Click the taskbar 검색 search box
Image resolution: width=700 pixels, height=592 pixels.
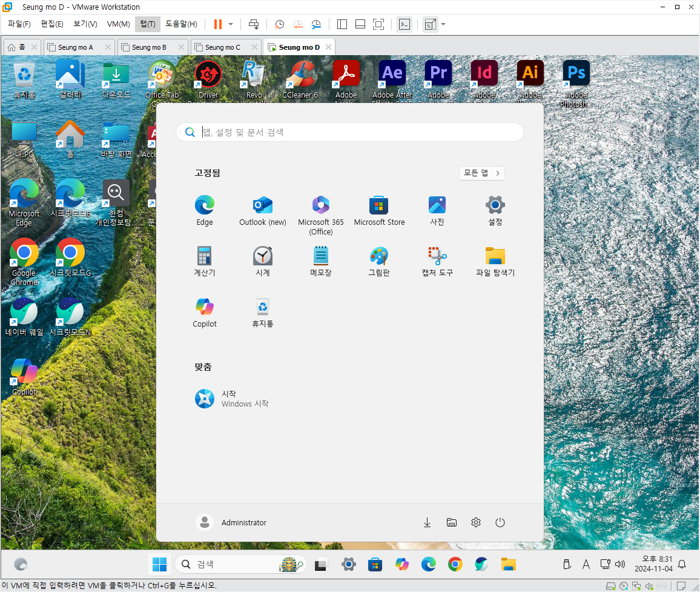[242, 564]
